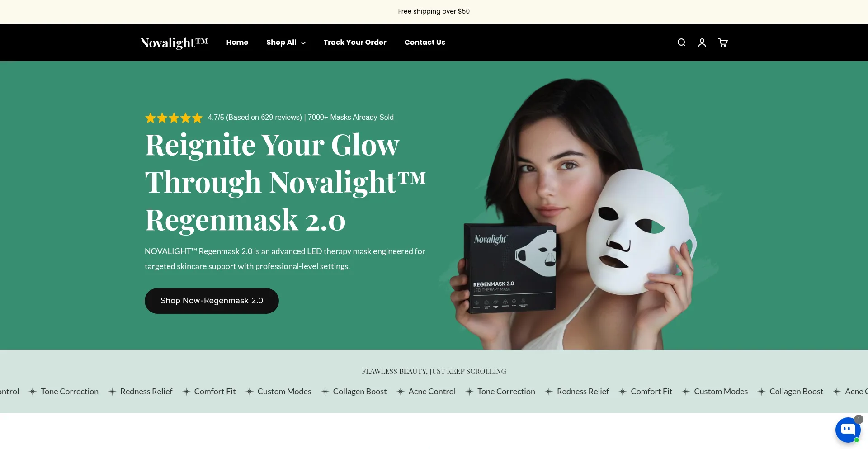
Task: Click the chat notification badge
Action: pyautogui.click(x=859, y=419)
